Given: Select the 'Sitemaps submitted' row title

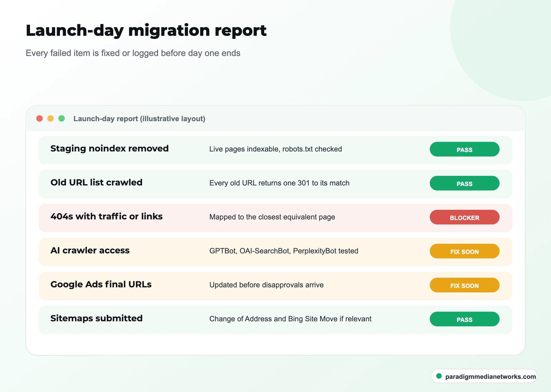Looking at the screenshot, I should click(96, 318).
